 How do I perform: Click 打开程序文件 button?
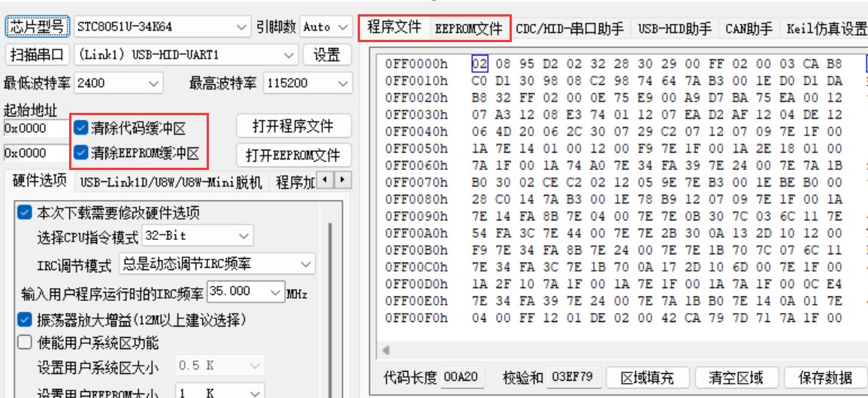point(293,126)
